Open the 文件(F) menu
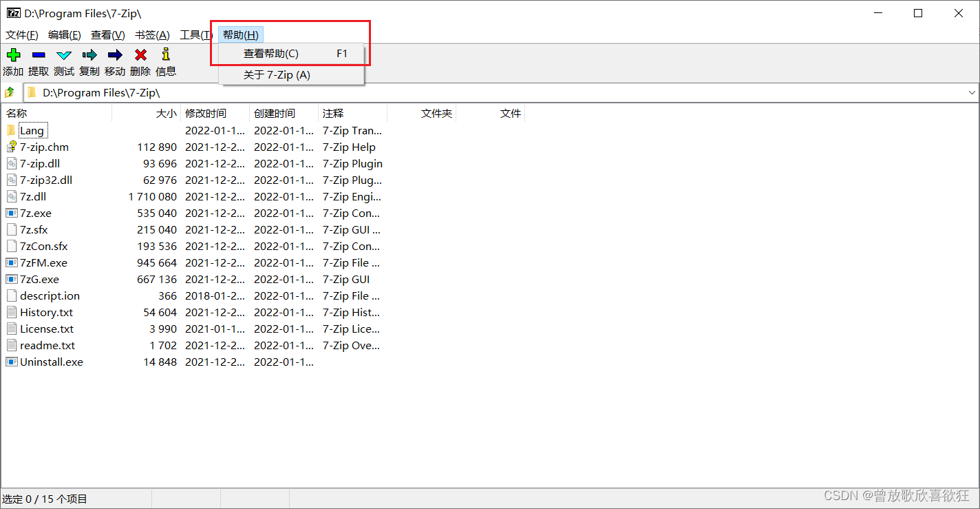The height and width of the screenshot is (509, 980). coord(22,35)
